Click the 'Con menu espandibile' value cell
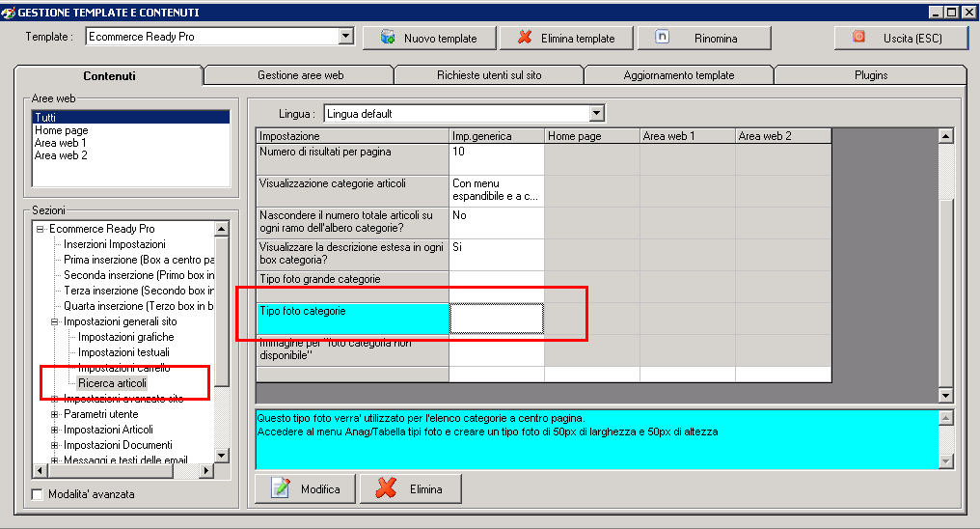 click(496, 191)
